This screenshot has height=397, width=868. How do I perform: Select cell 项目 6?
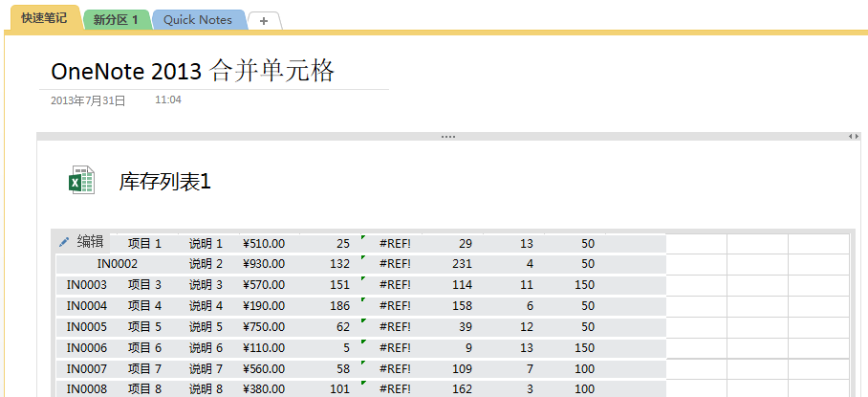click(x=144, y=348)
